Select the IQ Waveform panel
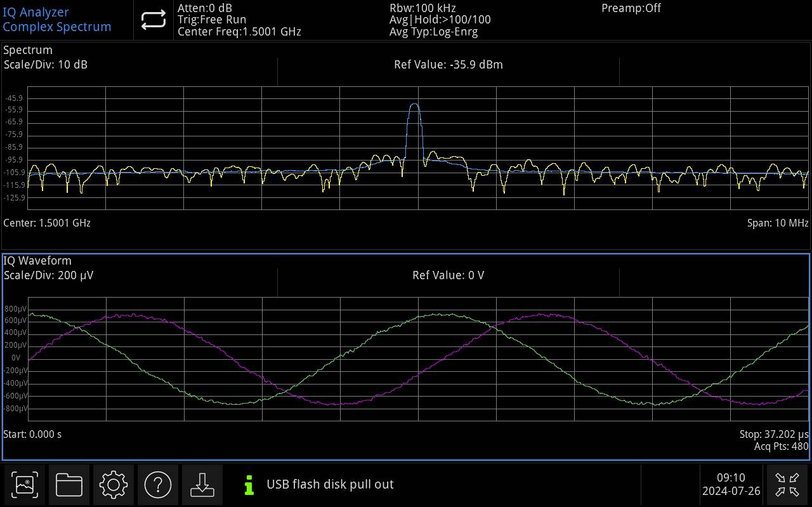Viewport: 812px width, 507px height. [x=37, y=260]
